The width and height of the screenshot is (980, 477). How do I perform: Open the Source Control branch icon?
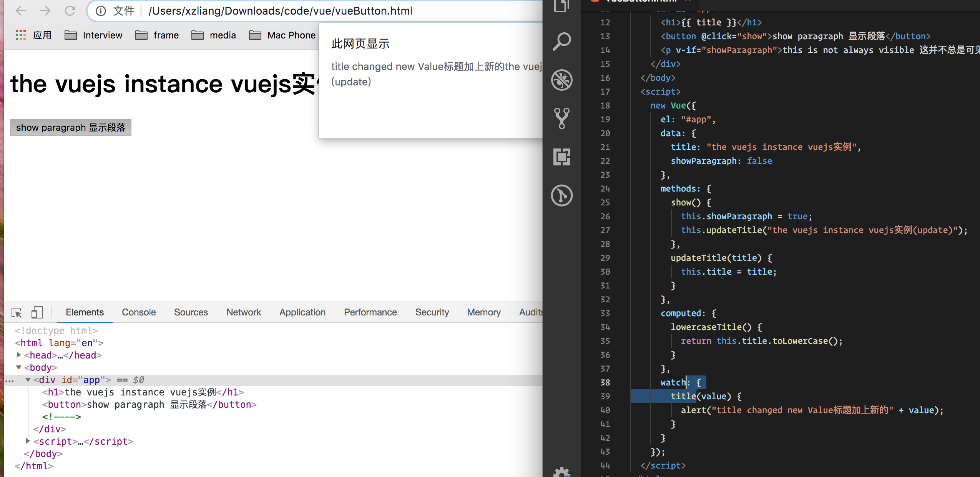click(561, 118)
